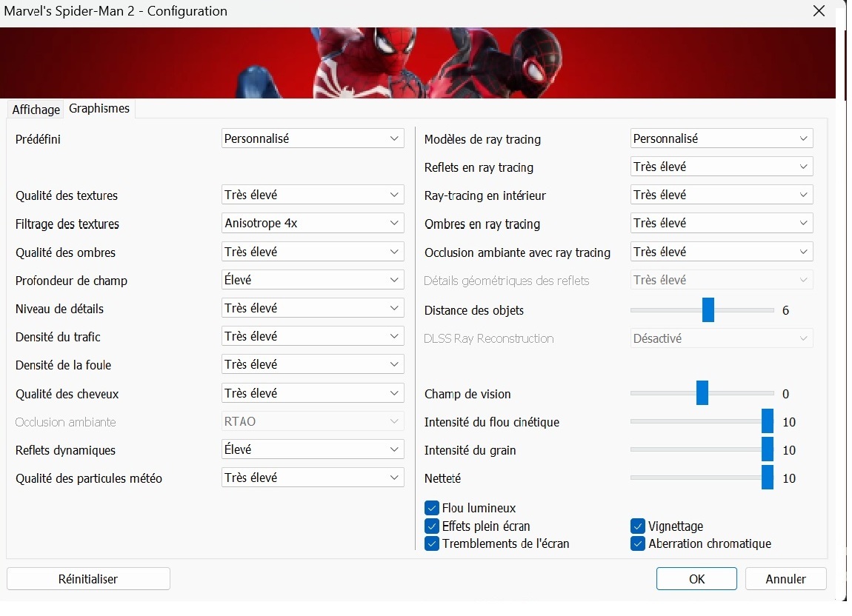Confirm settings with OK button

click(696, 579)
